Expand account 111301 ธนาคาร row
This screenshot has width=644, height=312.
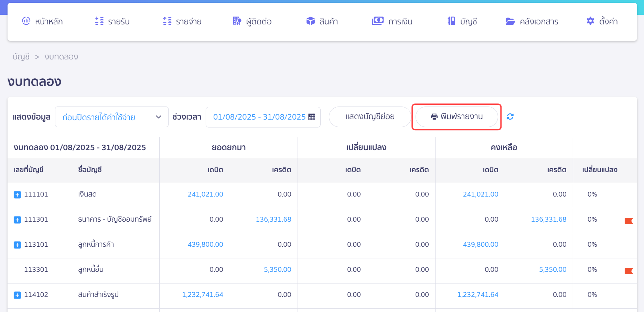17,220
